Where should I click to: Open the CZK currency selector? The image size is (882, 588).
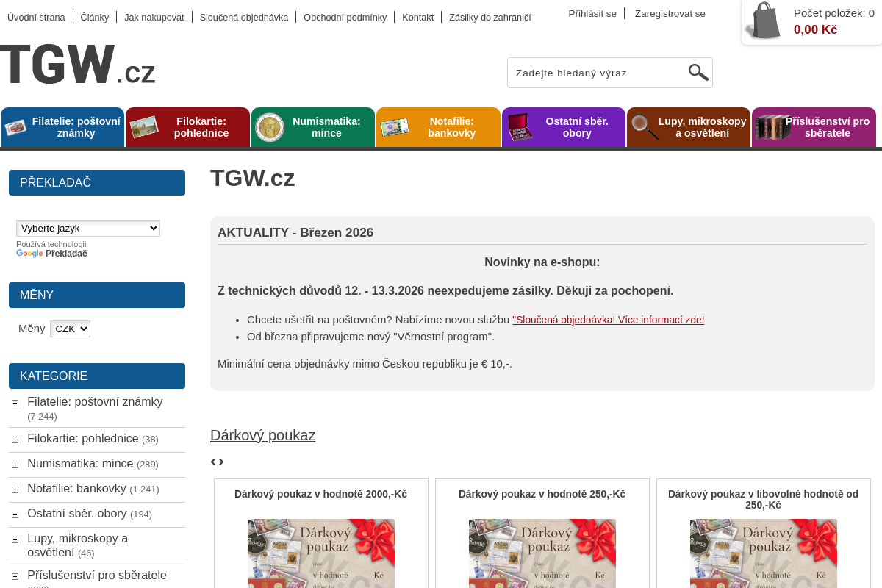tap(70, 329)
